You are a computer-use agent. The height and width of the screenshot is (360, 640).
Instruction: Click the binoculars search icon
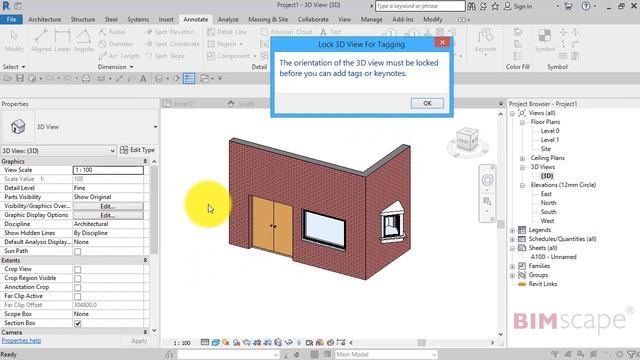click(x=471, y=6)
